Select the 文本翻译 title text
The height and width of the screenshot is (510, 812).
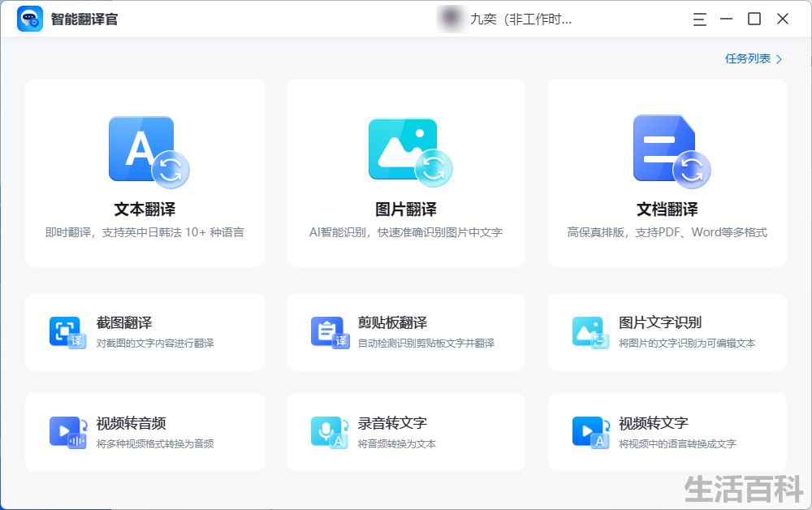coord(145,210)
